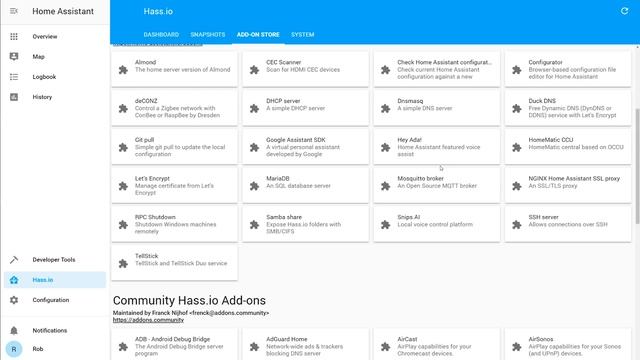Open the Snips.AI add-on card
The image size is (640, 360).
tap(437, 224)
